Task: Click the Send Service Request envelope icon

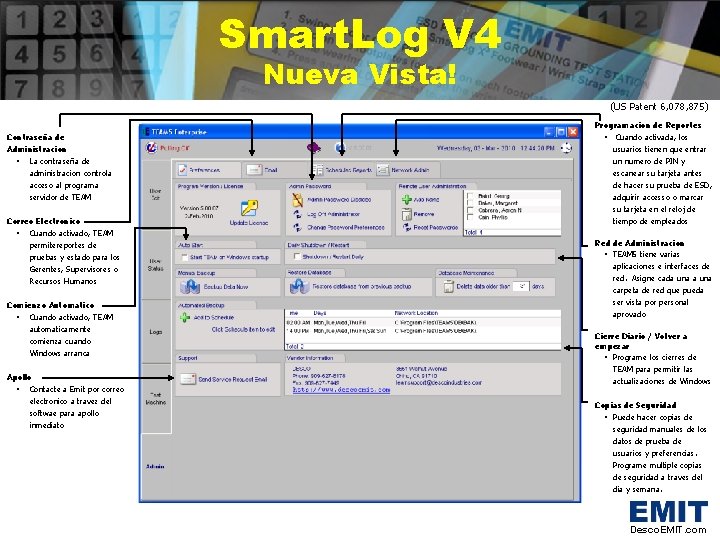Action: 188,379
